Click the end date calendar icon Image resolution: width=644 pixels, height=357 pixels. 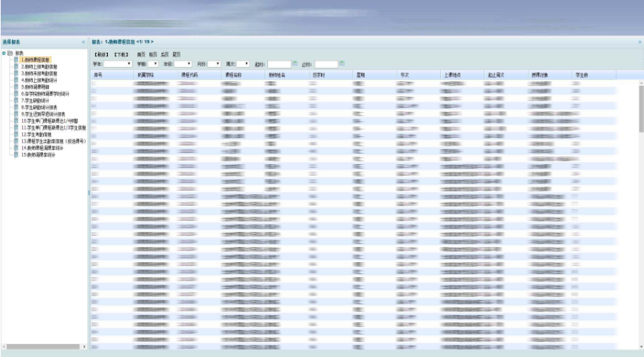[x=342, y=64]
